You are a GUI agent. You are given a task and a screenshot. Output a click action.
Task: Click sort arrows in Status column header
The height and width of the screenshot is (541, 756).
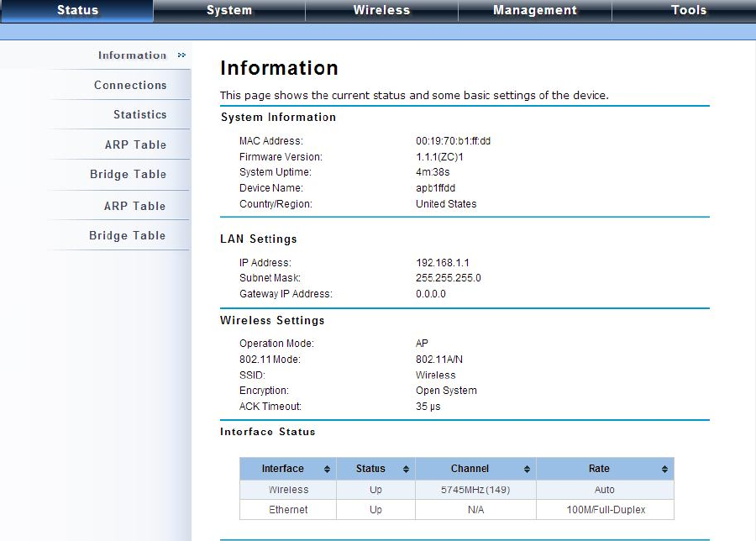[x=406, y=469]
